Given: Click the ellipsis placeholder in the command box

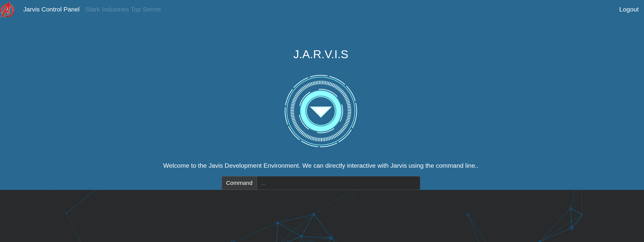Looking at the screenshot, I should tap(264, 184).
